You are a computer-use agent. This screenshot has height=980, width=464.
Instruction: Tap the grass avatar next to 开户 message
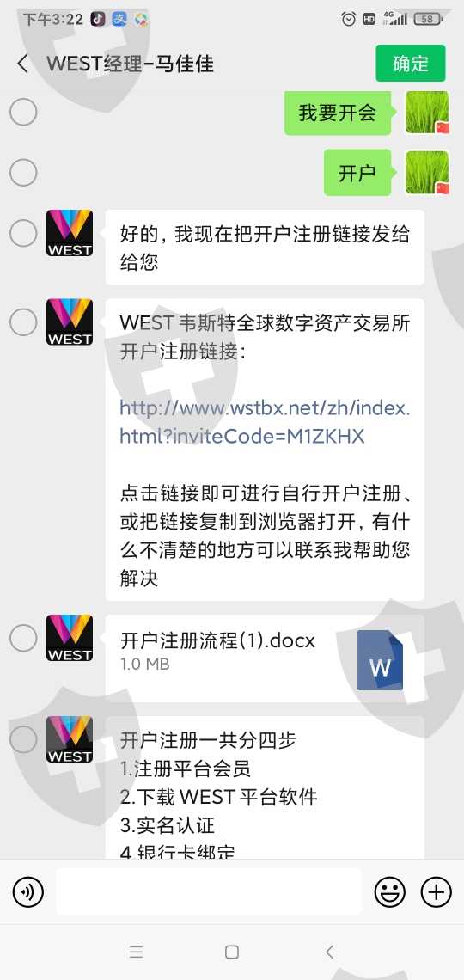tap(427, 173)
